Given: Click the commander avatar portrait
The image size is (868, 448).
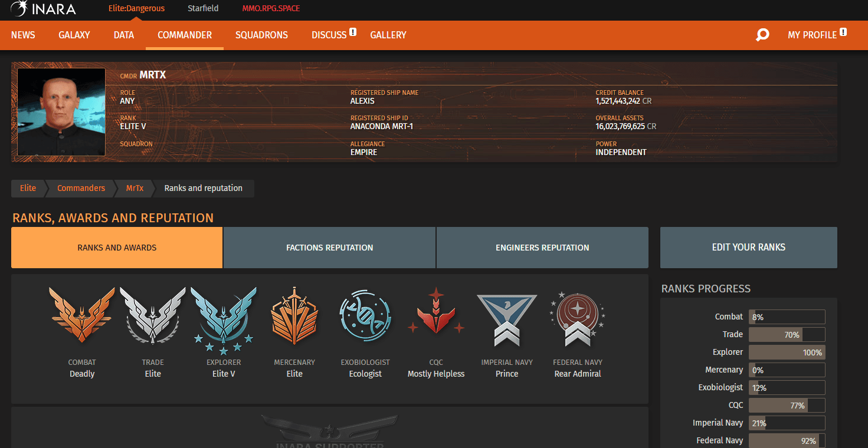Looking at the screenshot, I should click(61, 112).
